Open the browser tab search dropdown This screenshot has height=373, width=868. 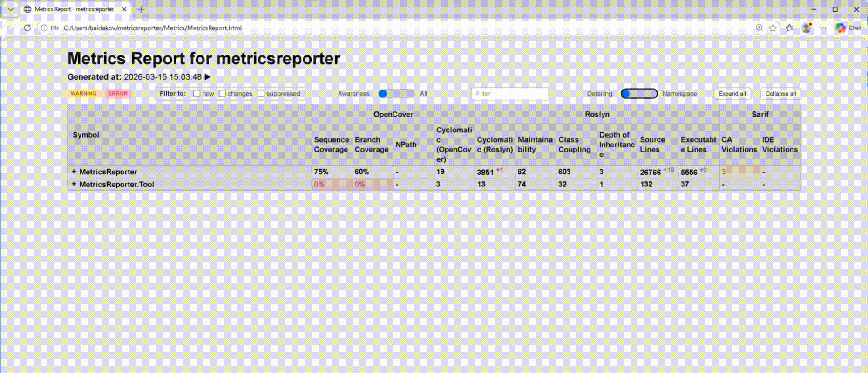click(11, 9)
